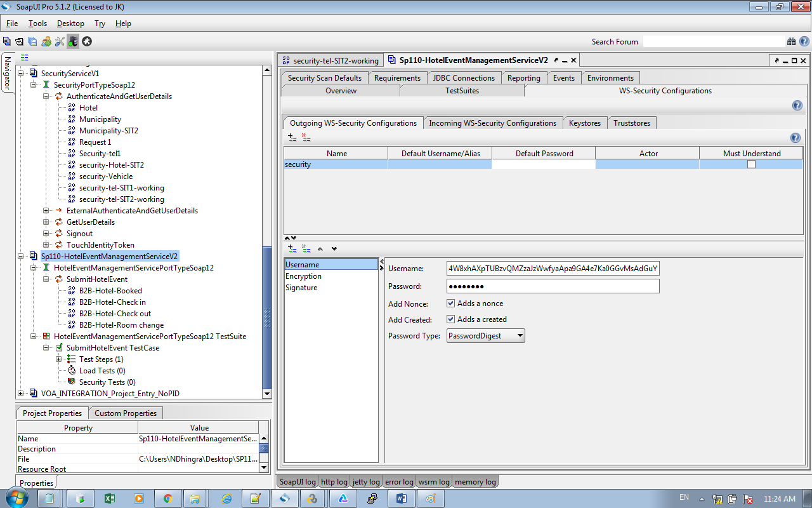Viewport: 812px width, 508px height.
Task: Switch to the Custom Properties tab
Action: point(126,413)
